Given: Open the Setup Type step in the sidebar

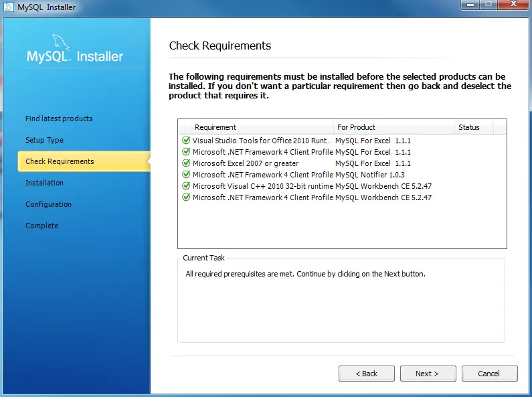Looking at the screenshot, I should pyautogui.click(x=45, y=140).
